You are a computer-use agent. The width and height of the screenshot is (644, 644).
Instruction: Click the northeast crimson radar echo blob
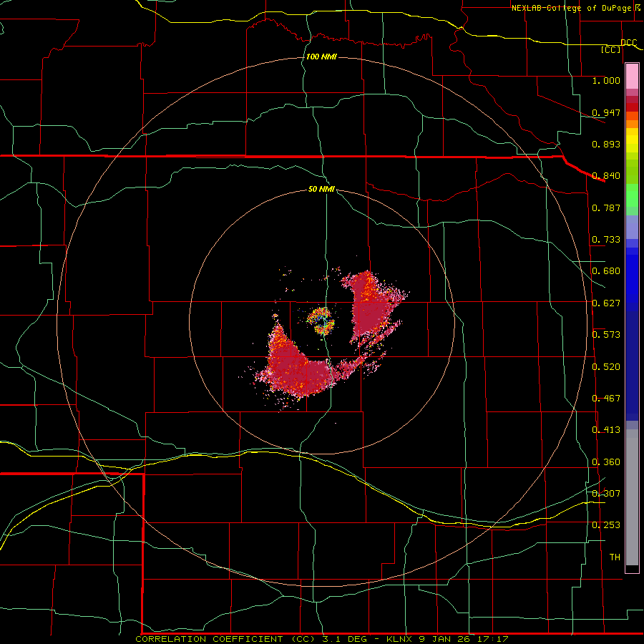click(x=373, y=306)
